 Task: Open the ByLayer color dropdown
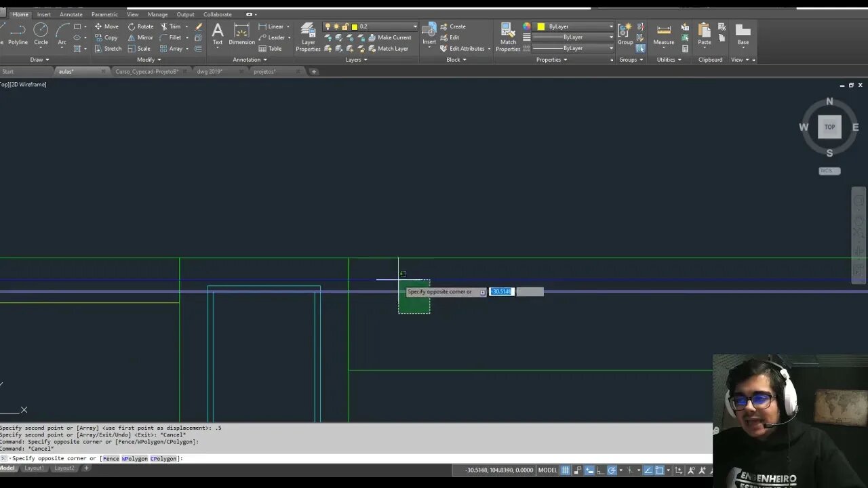[x=576, y=26]
